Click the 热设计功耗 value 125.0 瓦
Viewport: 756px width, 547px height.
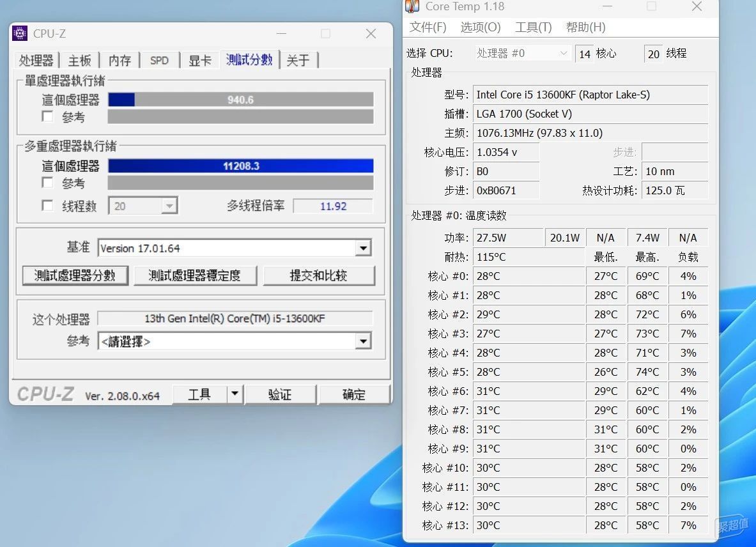point(674,190)
